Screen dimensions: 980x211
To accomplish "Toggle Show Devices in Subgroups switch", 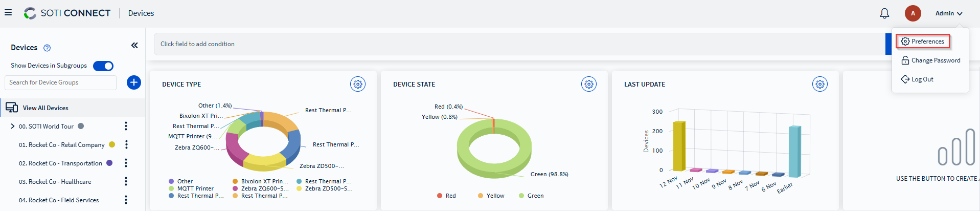I will [x=103, y=66].
